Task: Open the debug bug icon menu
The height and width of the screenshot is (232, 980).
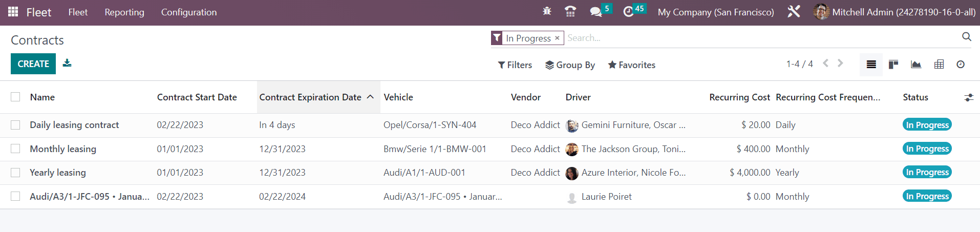Action: (x=547, y=11)
